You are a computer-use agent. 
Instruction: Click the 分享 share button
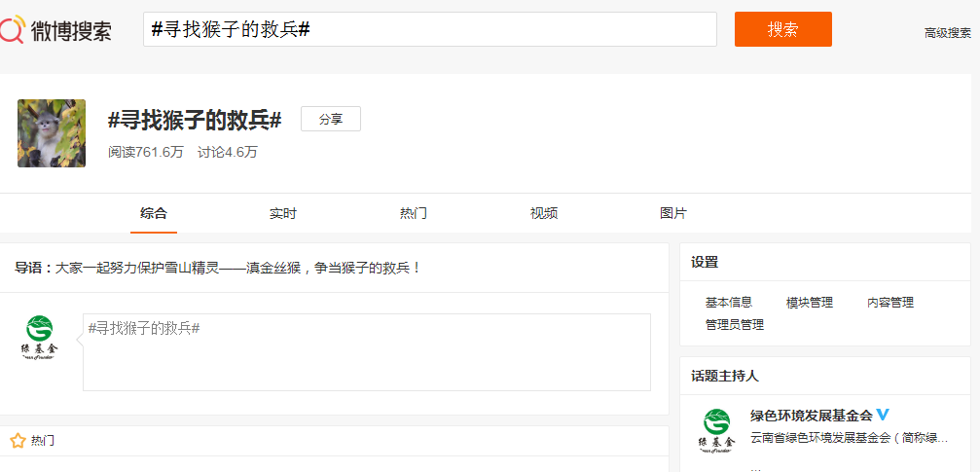(331, 119)
